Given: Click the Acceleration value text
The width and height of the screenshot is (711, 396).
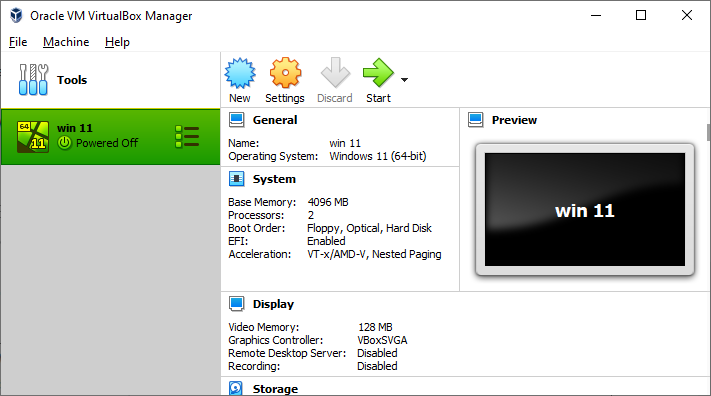Looking at the screenshot, I should click(374, 254).
